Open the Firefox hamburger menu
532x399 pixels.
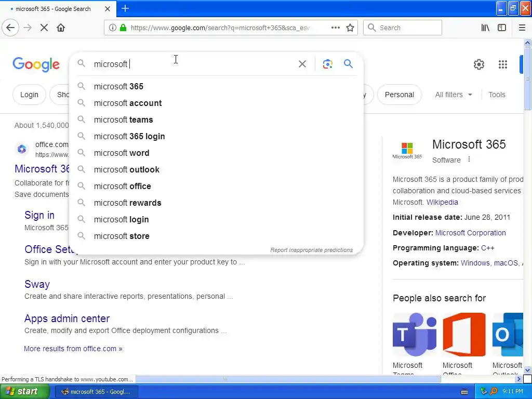click(522, 28)
